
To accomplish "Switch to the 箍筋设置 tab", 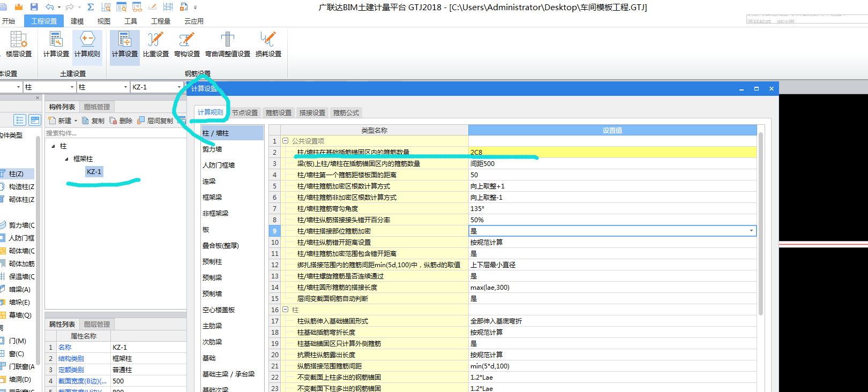I will click(x=279, y=112).
